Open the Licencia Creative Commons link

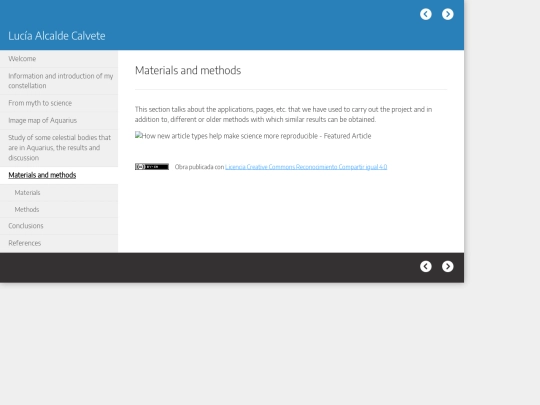pyautogui.click(x=306, y=167)
